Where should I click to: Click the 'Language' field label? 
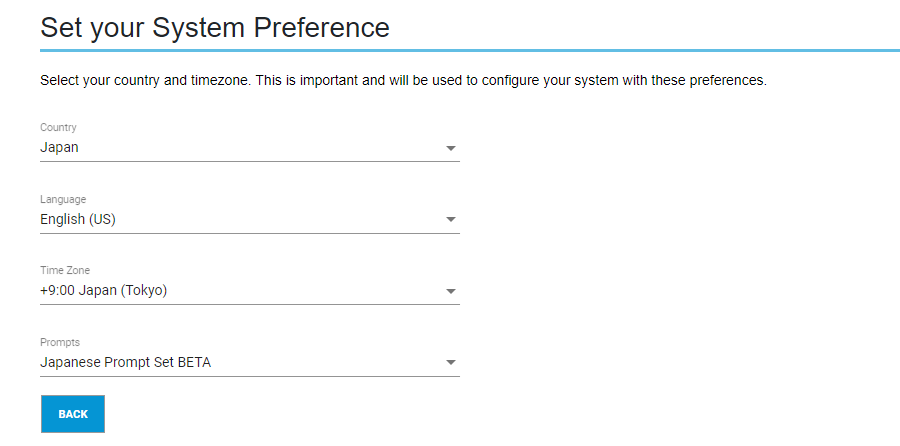tap(63, 200)
